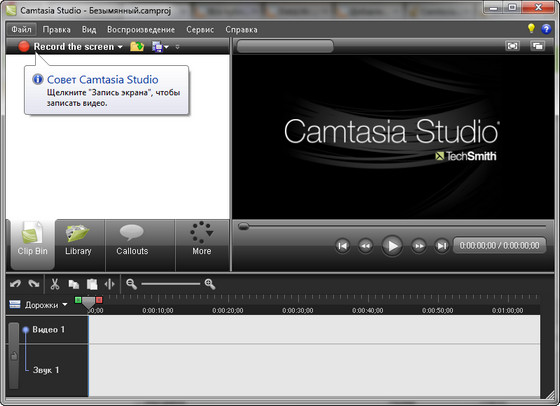The height and width of the screenshot is (406, 560).
Task: Click the timeline zoom slider track
Action: (x=171, y=284)
